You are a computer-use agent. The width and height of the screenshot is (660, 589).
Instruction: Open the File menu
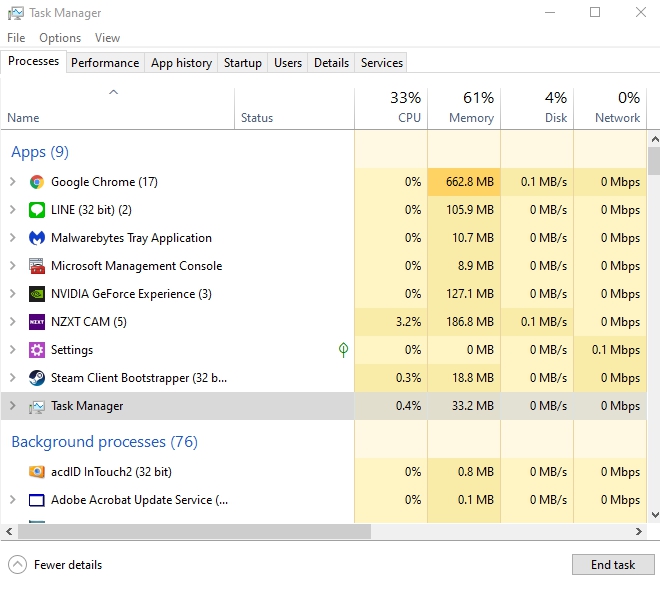point(16,38)
